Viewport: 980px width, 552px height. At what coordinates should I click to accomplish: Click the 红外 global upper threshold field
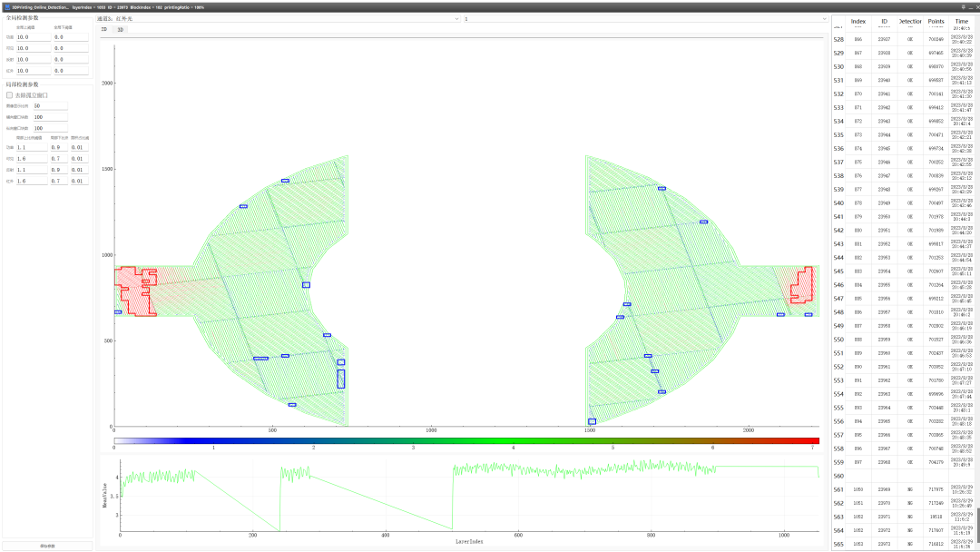34,71
